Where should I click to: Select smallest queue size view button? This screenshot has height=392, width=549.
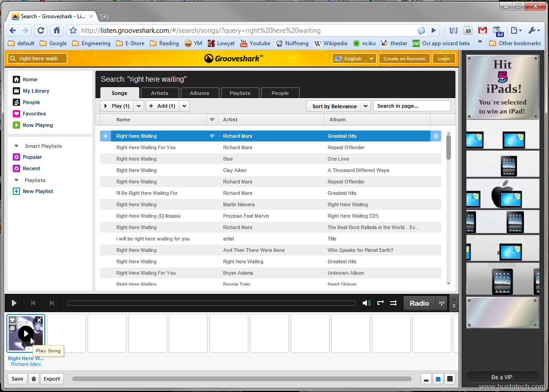pos(426,379)
